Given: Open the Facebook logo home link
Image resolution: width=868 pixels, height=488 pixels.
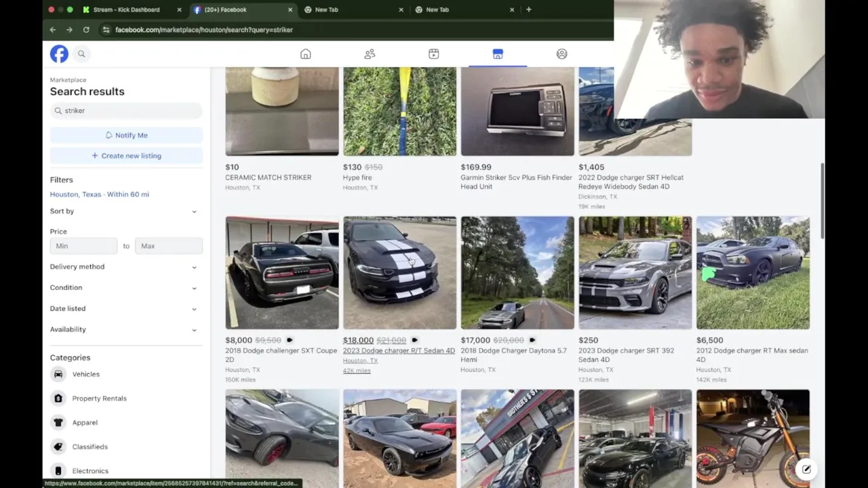Looking at the screenshot, I should pos(59,54).
